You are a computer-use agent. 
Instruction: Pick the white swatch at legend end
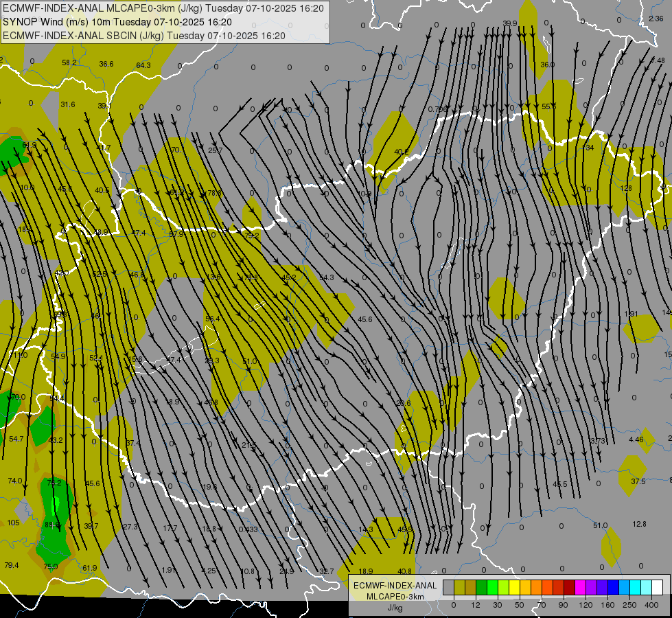click(657, 587)
